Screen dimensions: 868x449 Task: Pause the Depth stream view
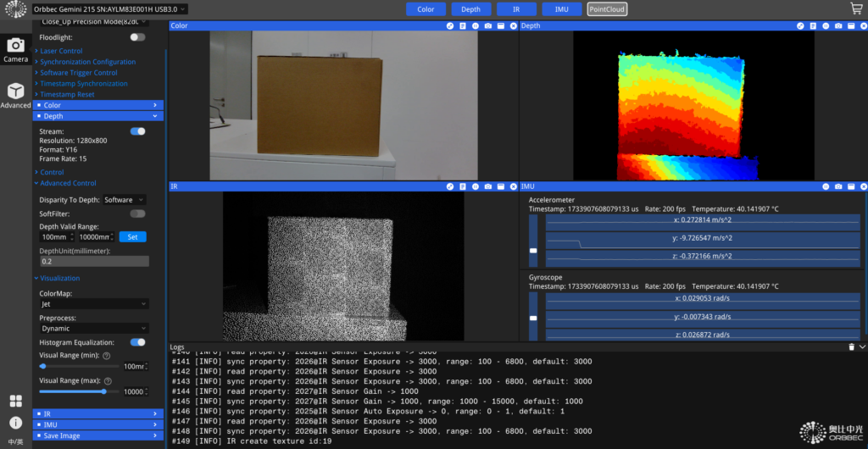pyautogui.click(x=826, y=26)
